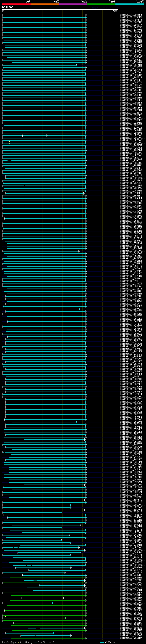Select the UniRef100_Q751J4 label
The height and width of the screenshot is (644, 146).
click(131, 289)
